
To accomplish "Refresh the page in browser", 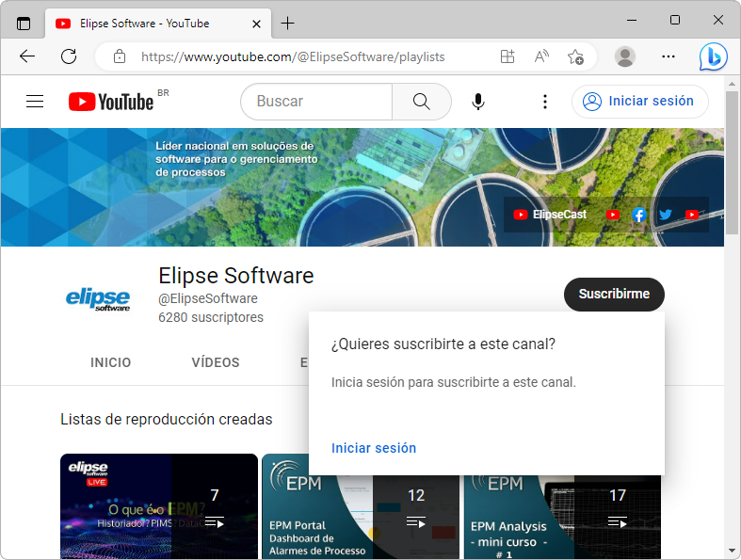I will [x=69, y=56].
